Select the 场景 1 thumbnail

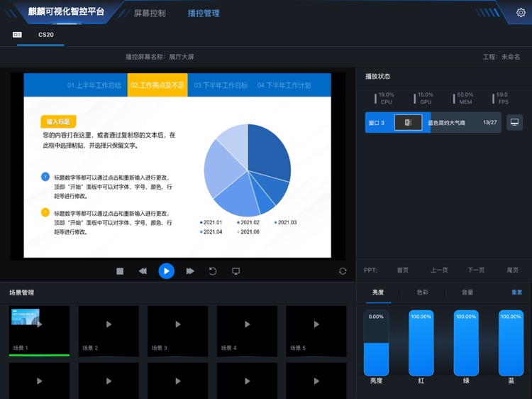[39, 331]
